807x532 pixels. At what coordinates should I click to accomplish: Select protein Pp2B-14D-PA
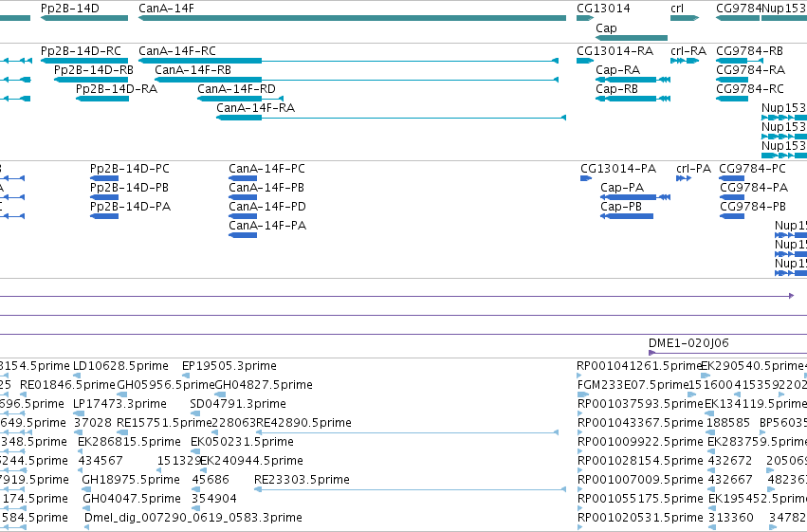coord(104,216)
